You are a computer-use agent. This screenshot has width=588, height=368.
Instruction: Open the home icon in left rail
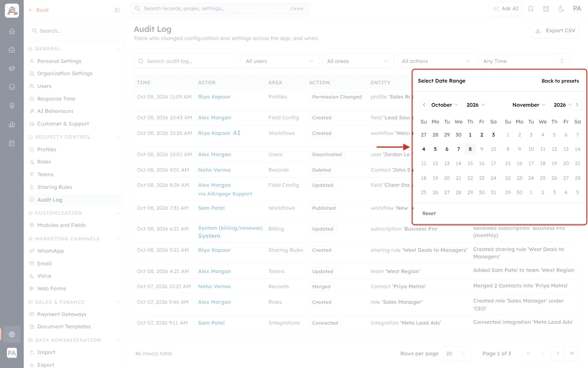point(12,31)
